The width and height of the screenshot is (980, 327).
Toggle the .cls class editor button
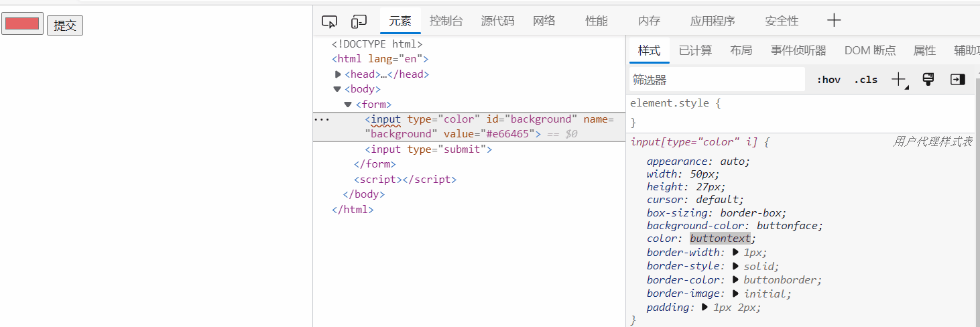coord(865,80)
